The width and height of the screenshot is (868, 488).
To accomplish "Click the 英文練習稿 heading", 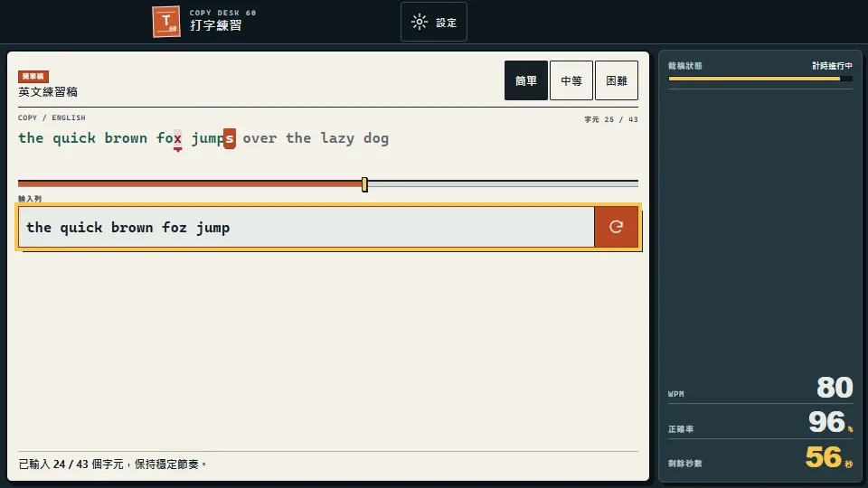I will coord(48,92).
